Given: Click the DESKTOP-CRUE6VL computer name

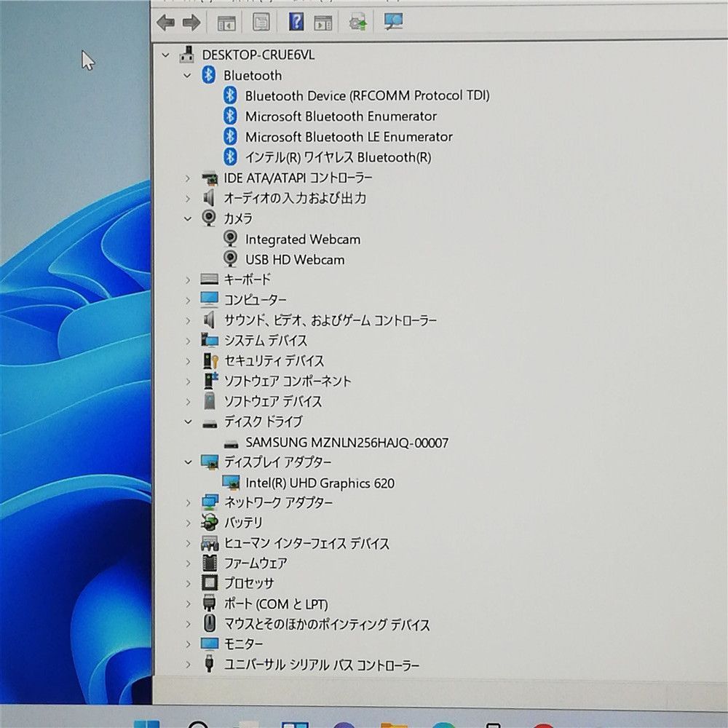Looking at the screenshot, I should click(258, 55).
